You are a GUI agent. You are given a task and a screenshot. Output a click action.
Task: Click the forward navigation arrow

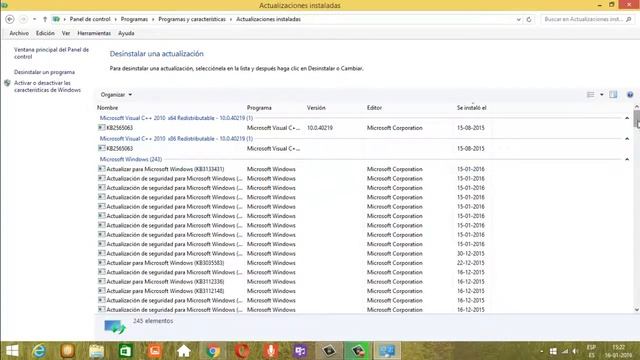click(x=23, y=19)
